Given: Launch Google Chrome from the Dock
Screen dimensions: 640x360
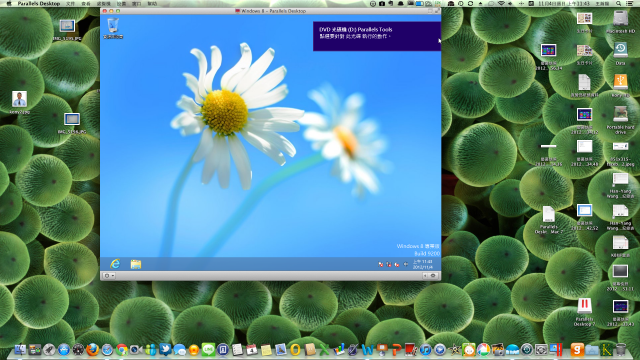Looking at the screenshot, I should point(121,349).
